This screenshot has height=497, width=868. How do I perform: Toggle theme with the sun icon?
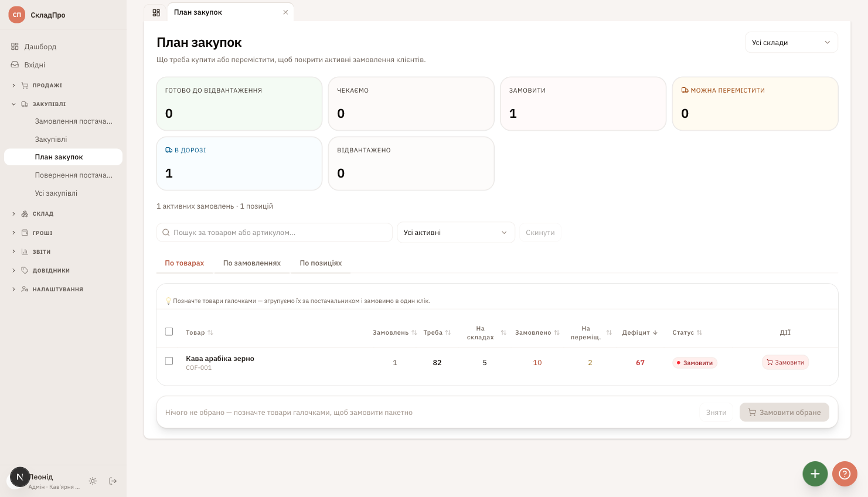pos(93,481)
